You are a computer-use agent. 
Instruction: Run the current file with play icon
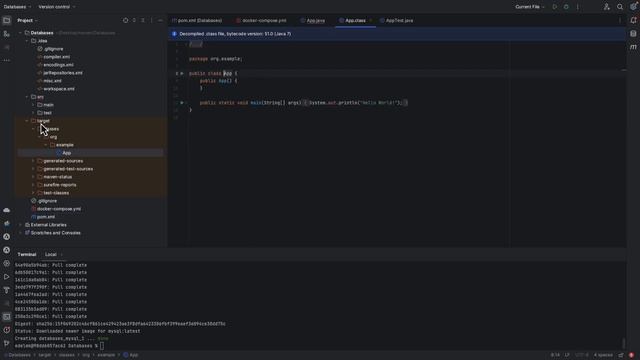[x=554, y=7]
